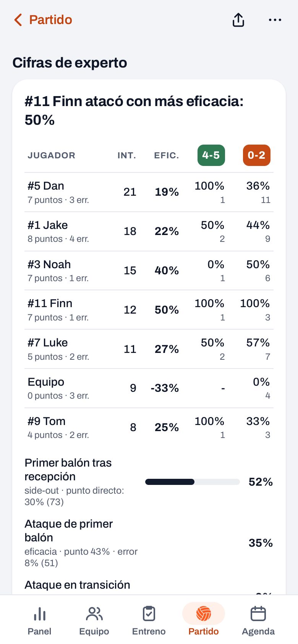The height and width of the screenshot is (644, 298).
Task: Select the #5 Dan player row
Action: point(149,192)
